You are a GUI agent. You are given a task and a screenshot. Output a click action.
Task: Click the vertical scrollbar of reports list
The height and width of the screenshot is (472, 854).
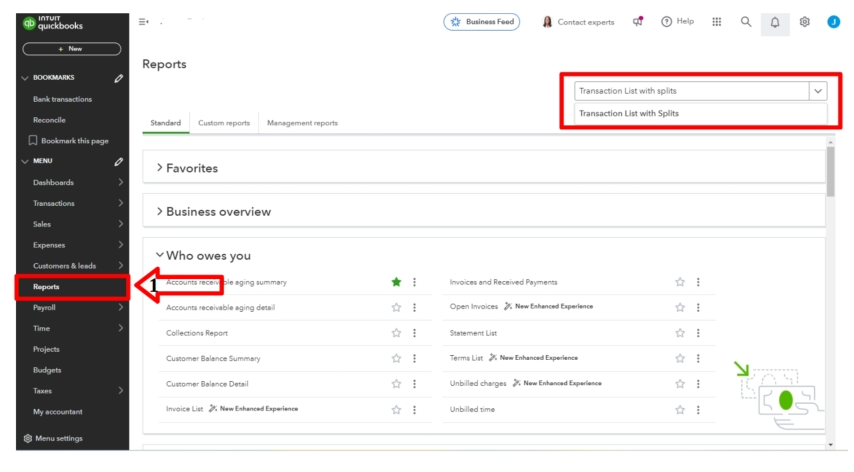pos(830,176)
